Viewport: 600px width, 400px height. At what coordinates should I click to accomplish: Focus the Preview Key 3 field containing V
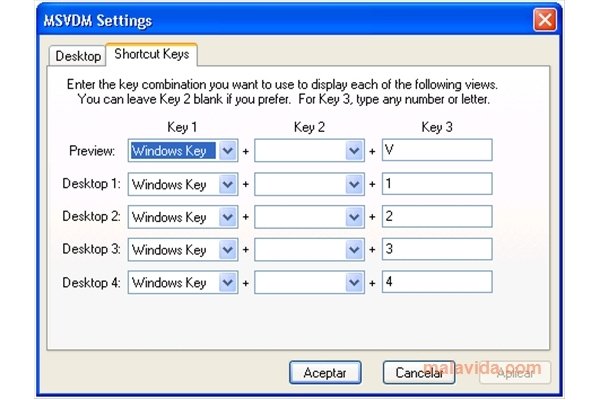pyautogui.click(x=437, y=150)
